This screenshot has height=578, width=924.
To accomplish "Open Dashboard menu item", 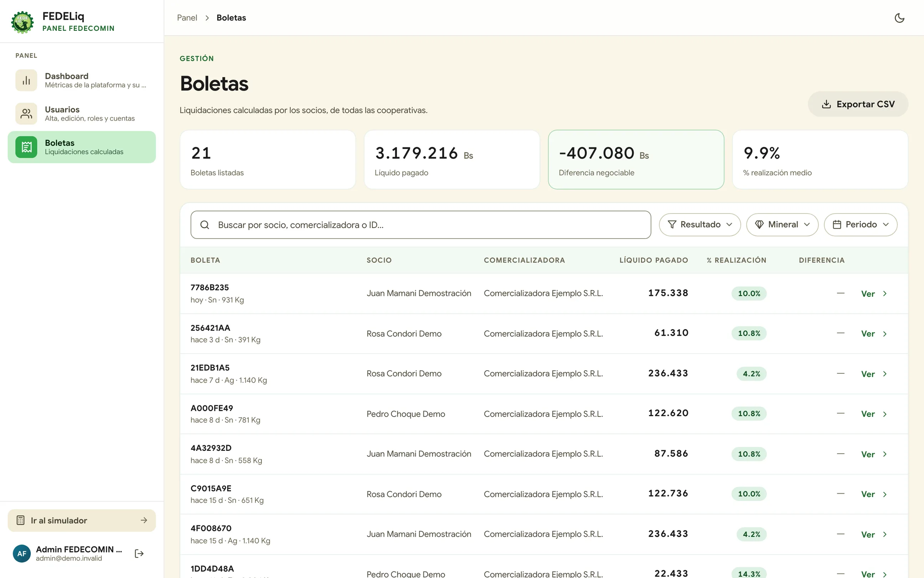I will click(x=82, y=80).
